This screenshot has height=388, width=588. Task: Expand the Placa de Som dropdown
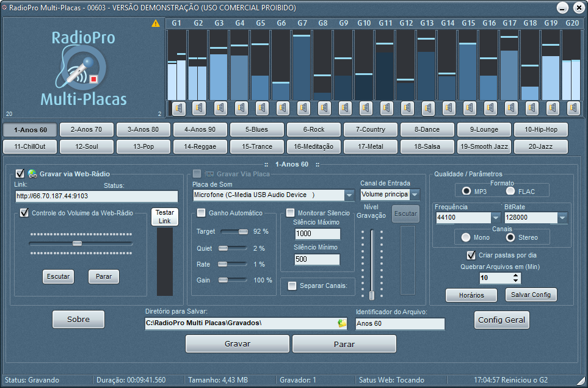point(349,195)
